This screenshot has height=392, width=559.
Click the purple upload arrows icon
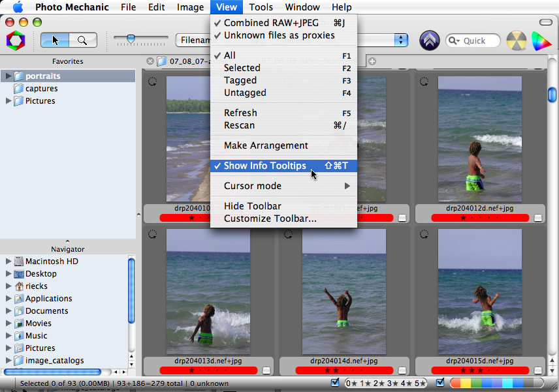point(429,40)
